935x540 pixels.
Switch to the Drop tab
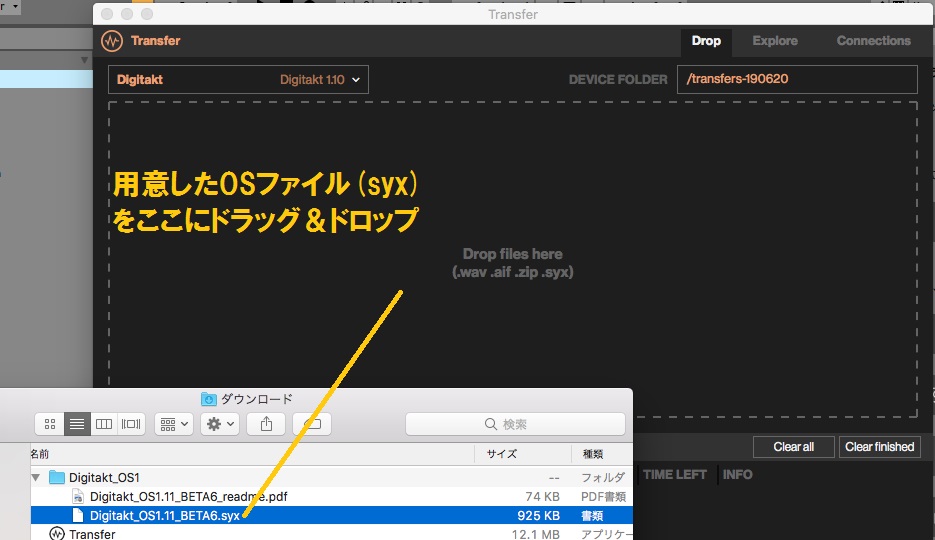click(x=706, y=41)
